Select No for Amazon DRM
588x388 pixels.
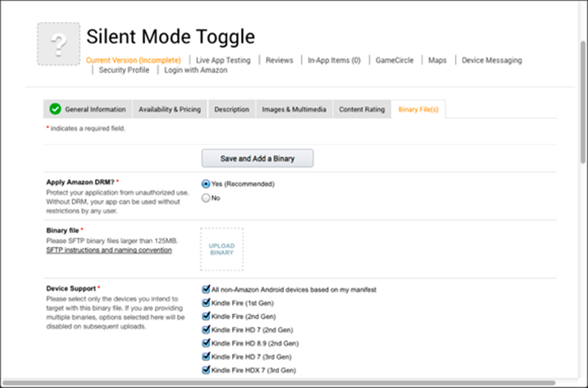pos(205,198)
